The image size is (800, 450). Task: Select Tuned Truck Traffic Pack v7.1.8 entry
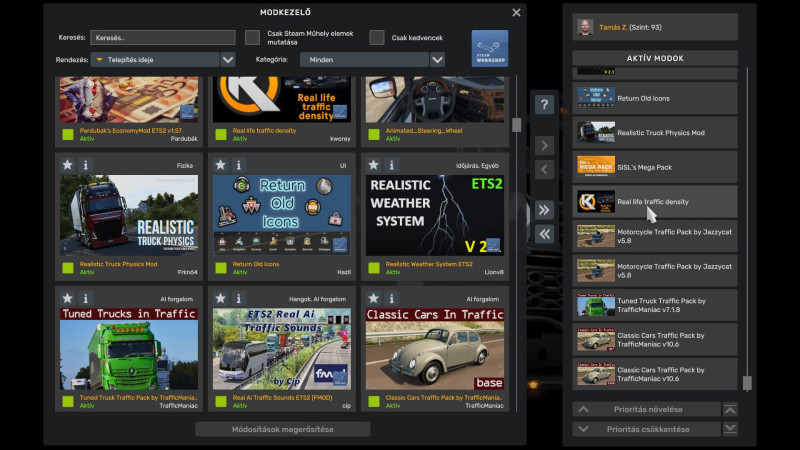pos(655,305)
